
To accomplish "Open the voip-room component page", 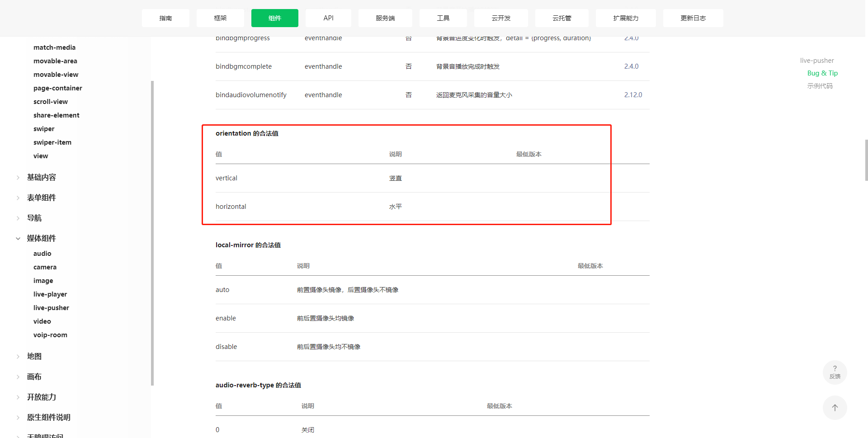I will 50,335.
